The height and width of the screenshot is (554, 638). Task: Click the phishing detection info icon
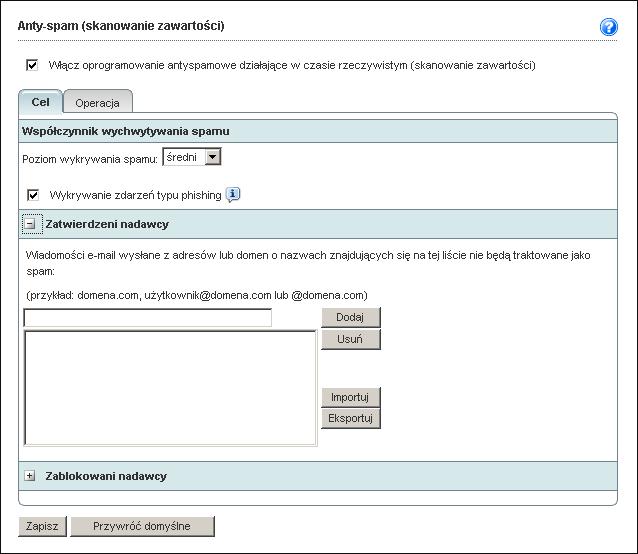click(233, 195)
